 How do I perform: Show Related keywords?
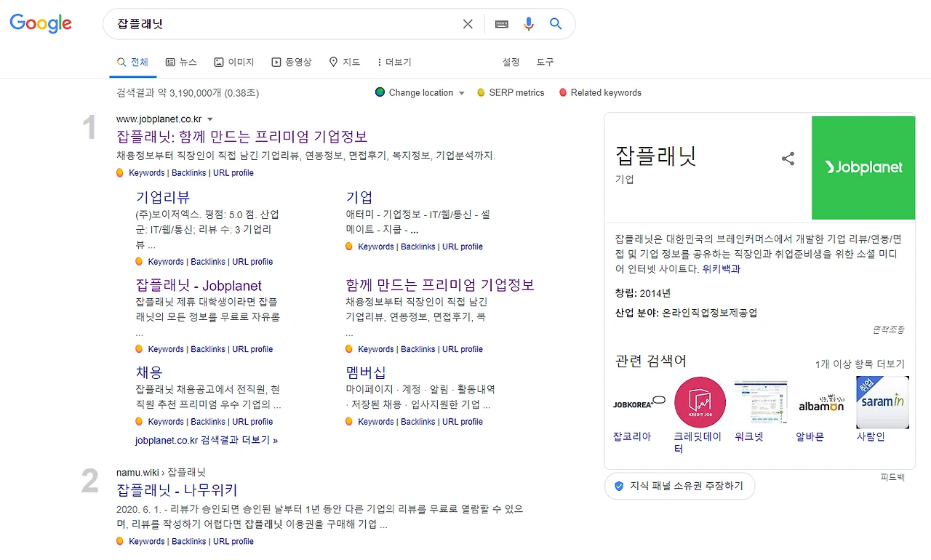point(600,93)
